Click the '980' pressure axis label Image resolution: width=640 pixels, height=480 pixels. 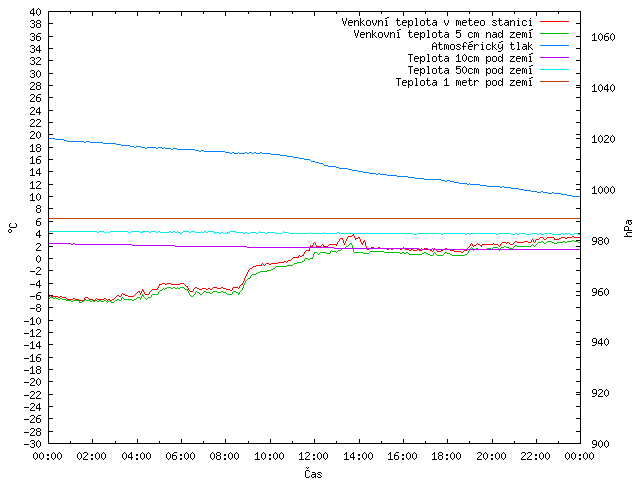click(600, 241)
